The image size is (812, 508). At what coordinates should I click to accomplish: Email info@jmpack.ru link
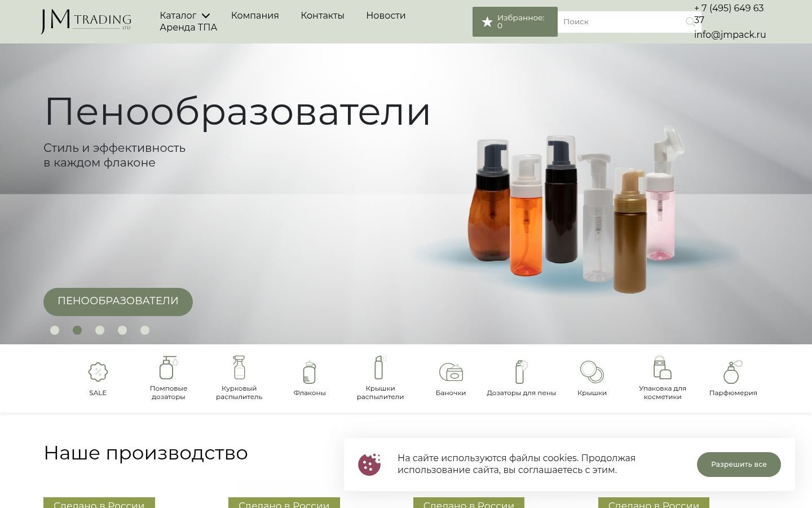pos(730,34)
